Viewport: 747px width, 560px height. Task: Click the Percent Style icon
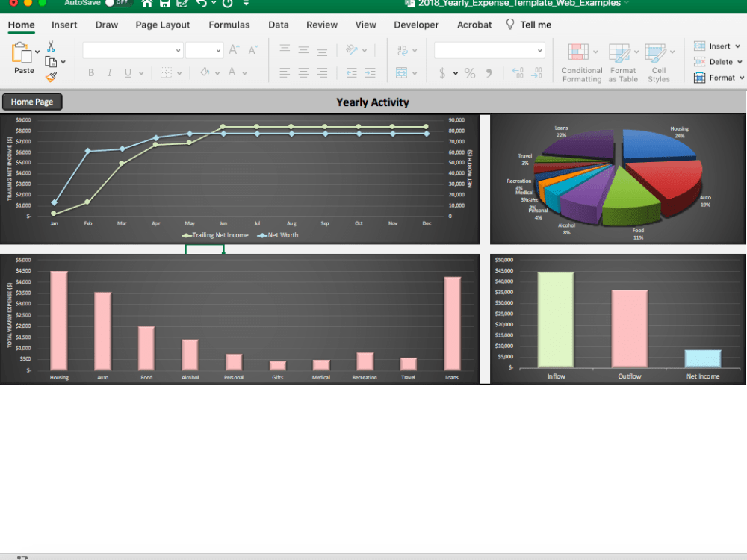click(x=469, y=73)
